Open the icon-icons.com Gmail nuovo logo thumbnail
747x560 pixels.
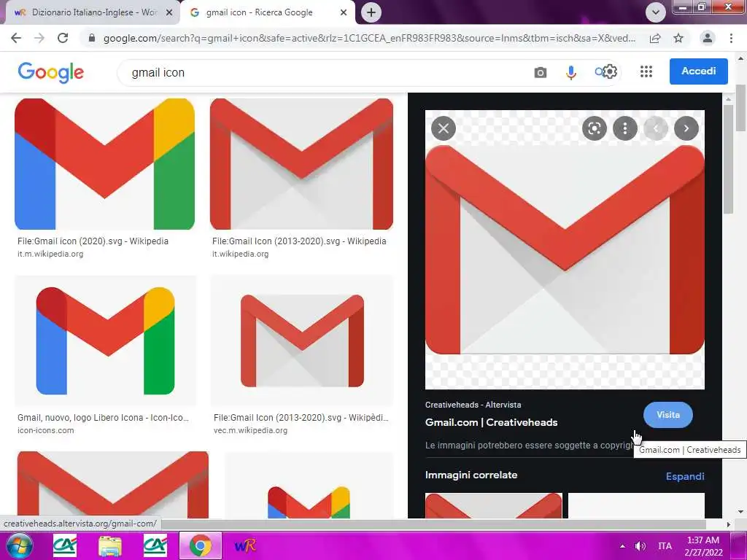pyautogui.click(x=105, y=341)
